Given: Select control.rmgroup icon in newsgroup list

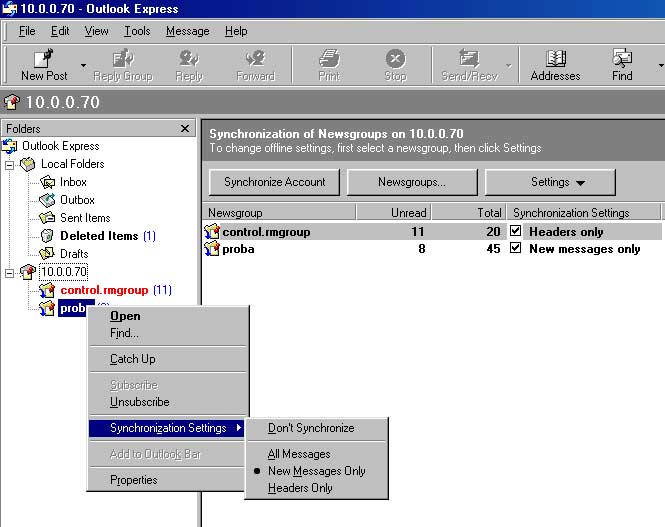Looking at the screenshot, I should (x=212, y=231).
